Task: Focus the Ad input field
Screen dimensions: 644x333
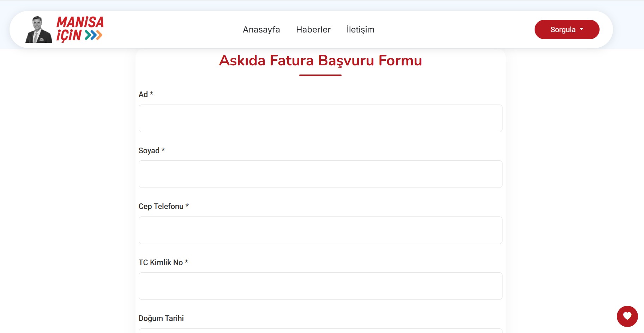Action: [x=320, y=118]
